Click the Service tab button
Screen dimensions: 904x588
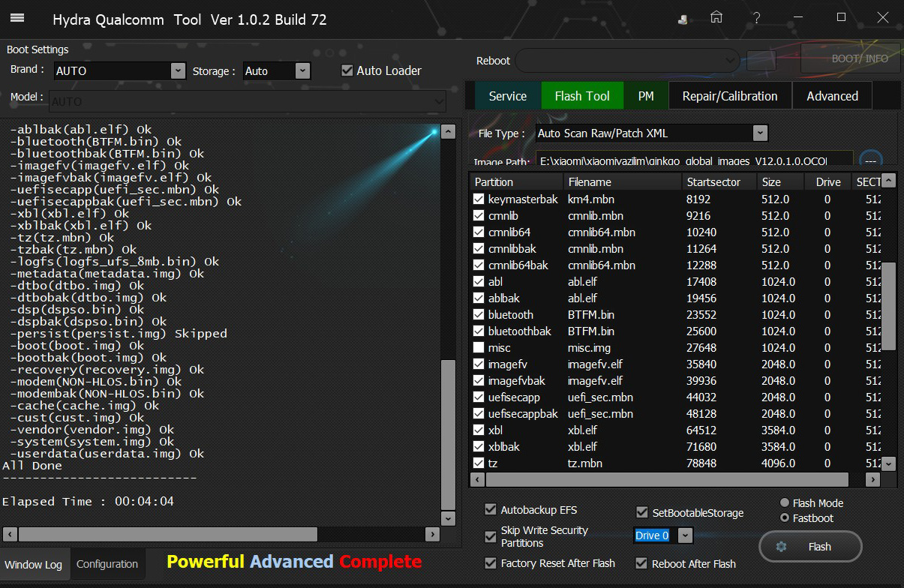[x=507, y=96]
